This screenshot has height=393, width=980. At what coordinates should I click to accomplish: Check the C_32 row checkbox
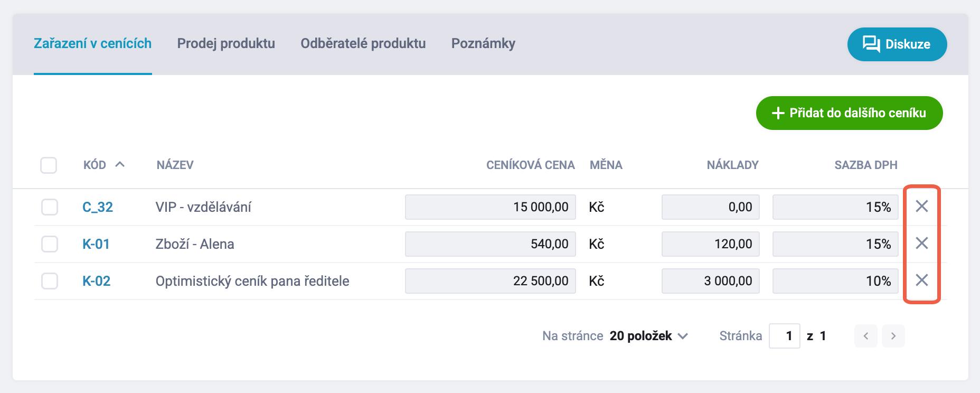click(50, 207)
